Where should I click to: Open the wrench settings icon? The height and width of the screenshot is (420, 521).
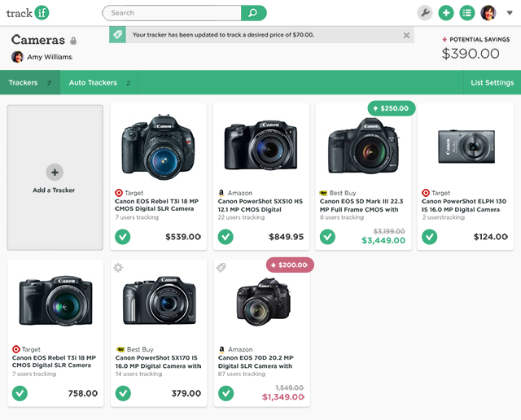pos(425,13)
